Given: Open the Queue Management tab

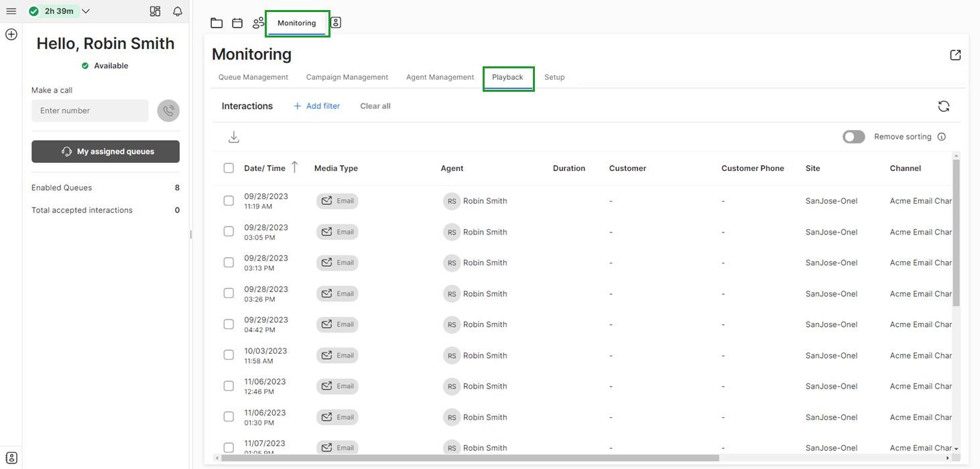Looking at the screenshot, I should point(253,77).
